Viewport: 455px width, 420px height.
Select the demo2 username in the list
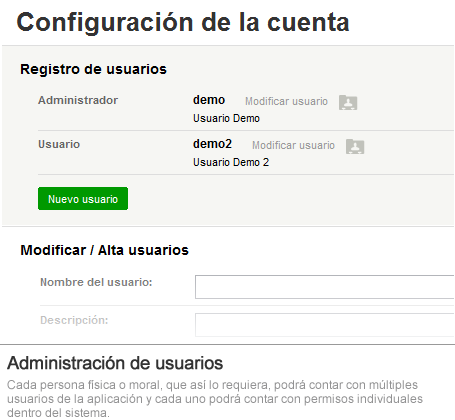(212, 144)
